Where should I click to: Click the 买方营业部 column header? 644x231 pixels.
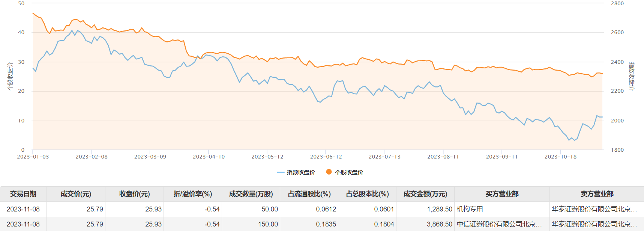pyautogui.click(x=502, y=194)
